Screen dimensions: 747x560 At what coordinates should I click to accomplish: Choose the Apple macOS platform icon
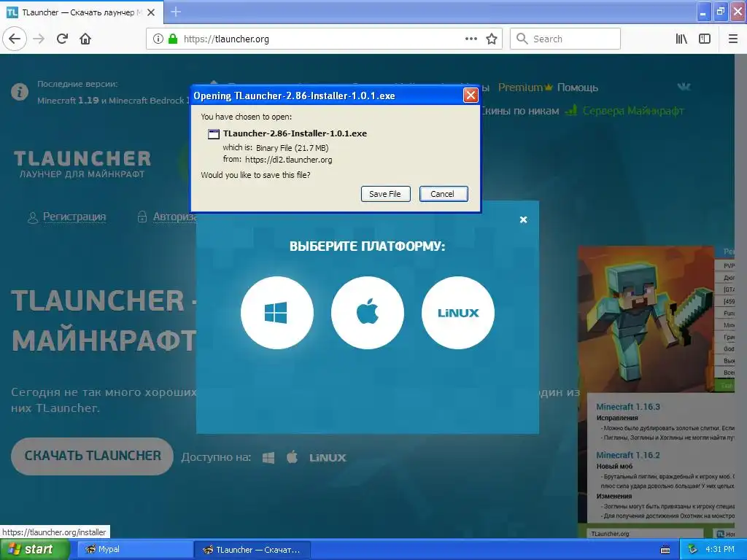(368, 313)
